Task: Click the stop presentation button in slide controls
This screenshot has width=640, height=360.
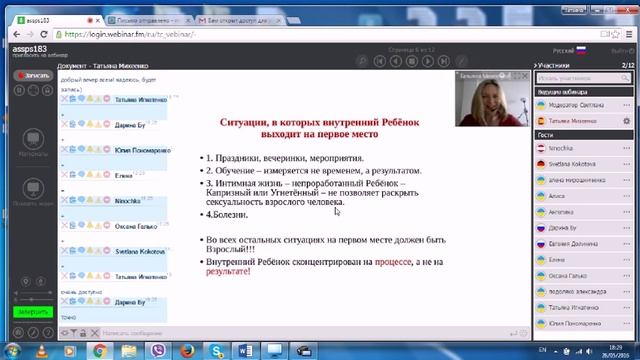Action: (x=412, y=61)
